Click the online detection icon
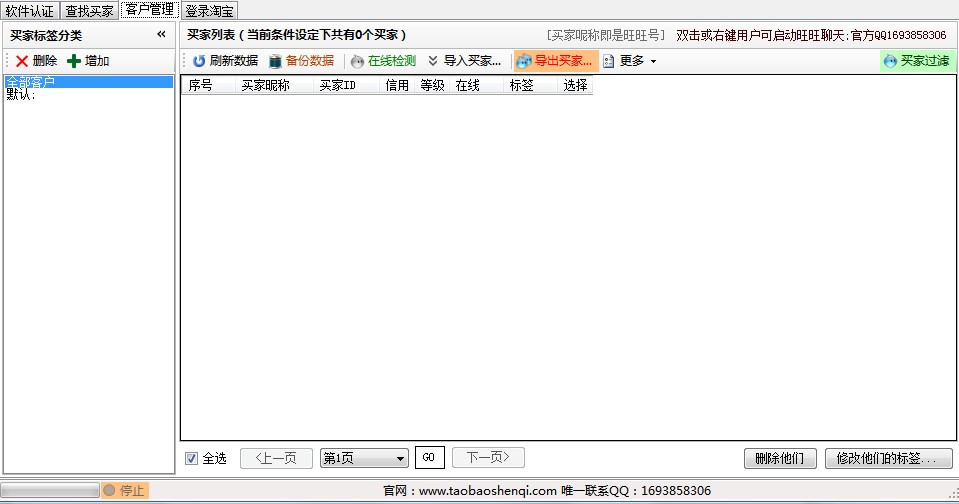This screenshot has width=959, height=504. pyautogui.click(x=357, y=61)
